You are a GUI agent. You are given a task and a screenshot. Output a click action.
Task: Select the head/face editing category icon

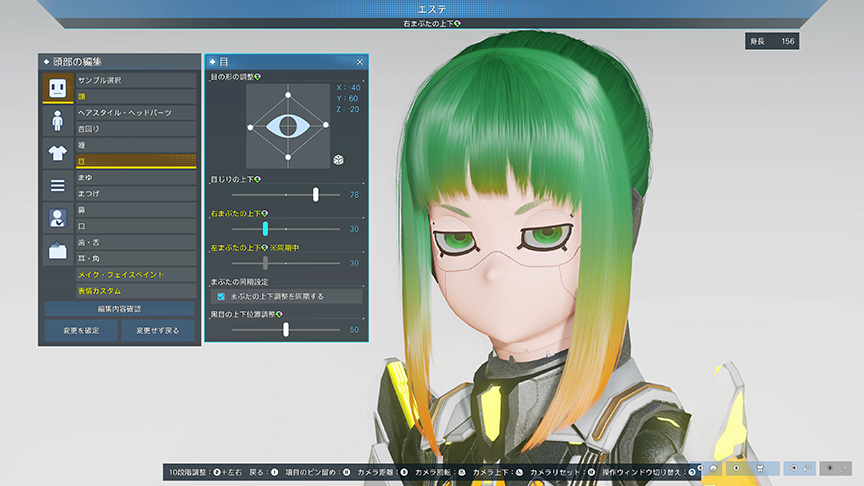tap(57, 88)
